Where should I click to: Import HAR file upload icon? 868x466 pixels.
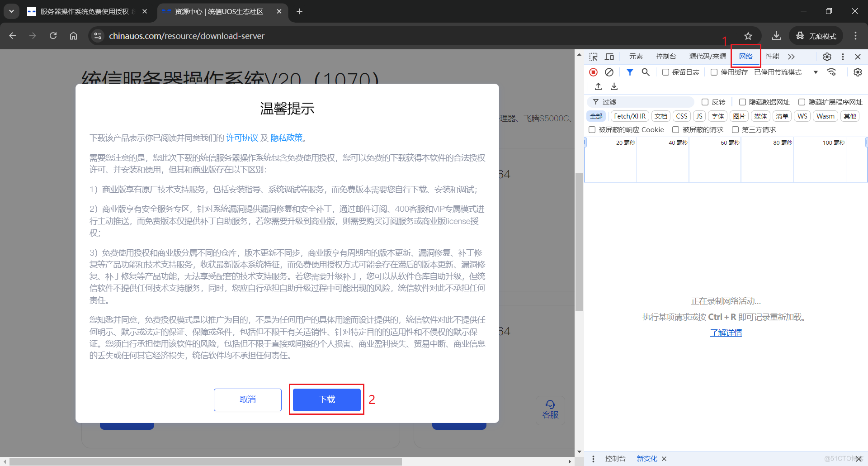[x=598, y=86]
